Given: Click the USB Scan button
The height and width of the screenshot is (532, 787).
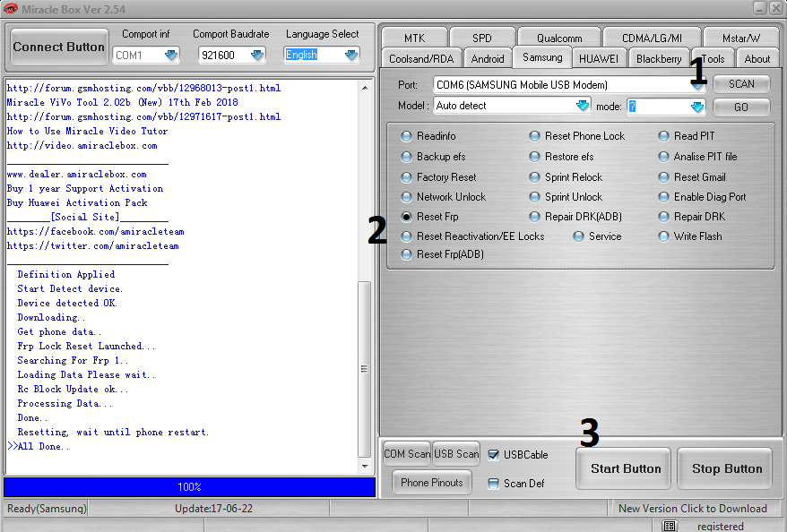Looking at the screenshot, I should pyautogui.click(x=456, y=454).
